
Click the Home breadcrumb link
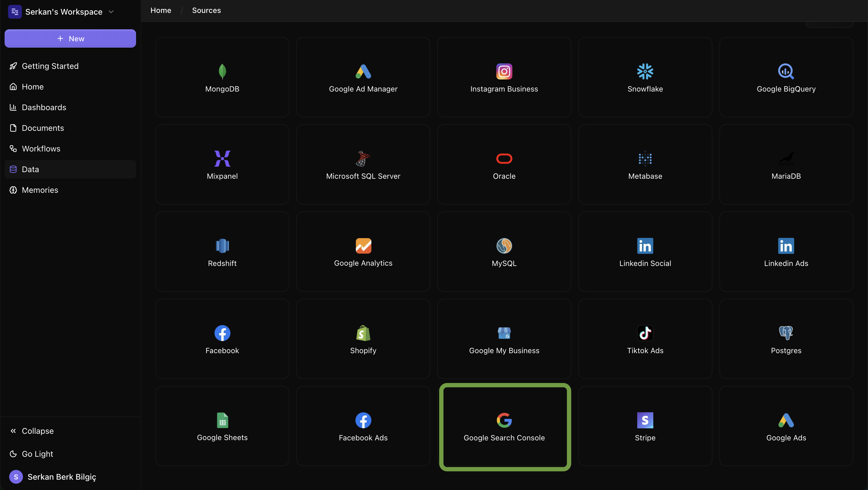click(161, 10)
